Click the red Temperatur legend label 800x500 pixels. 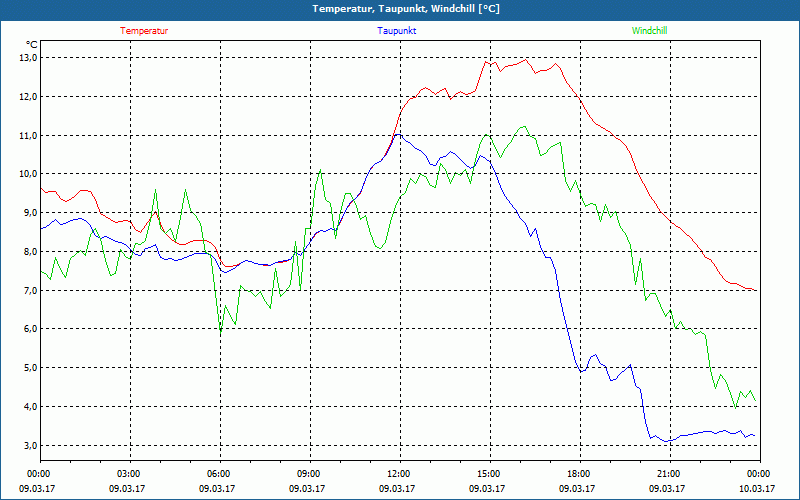[144, 31]
